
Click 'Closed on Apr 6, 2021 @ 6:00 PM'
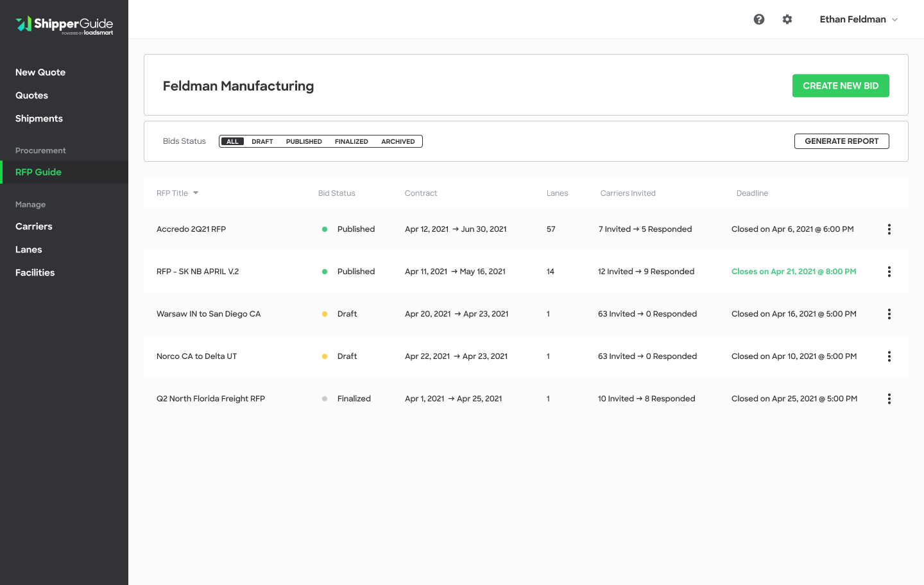coord(792,229)
